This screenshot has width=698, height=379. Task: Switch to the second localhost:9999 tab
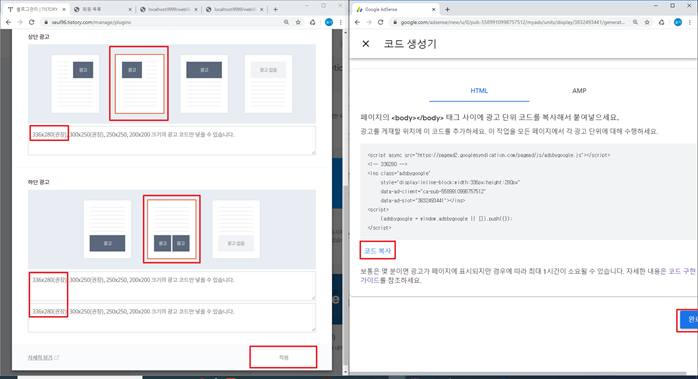[234, 9]
